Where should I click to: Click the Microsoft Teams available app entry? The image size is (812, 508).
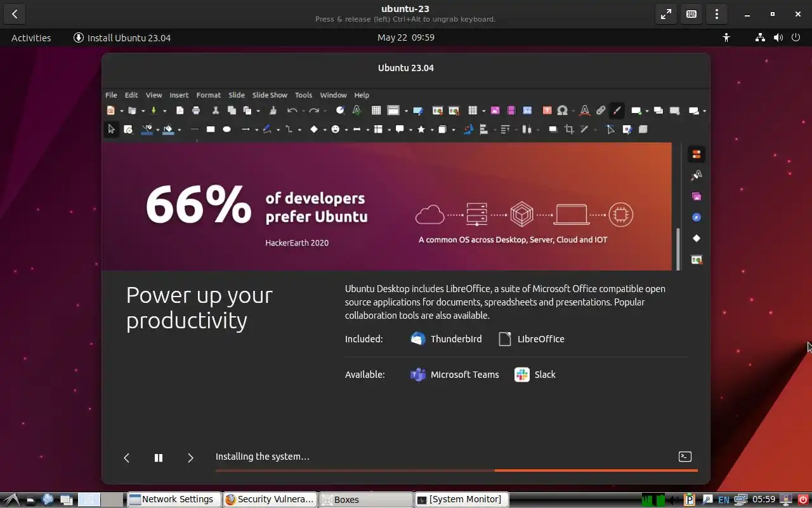click(x=454, y=375)
